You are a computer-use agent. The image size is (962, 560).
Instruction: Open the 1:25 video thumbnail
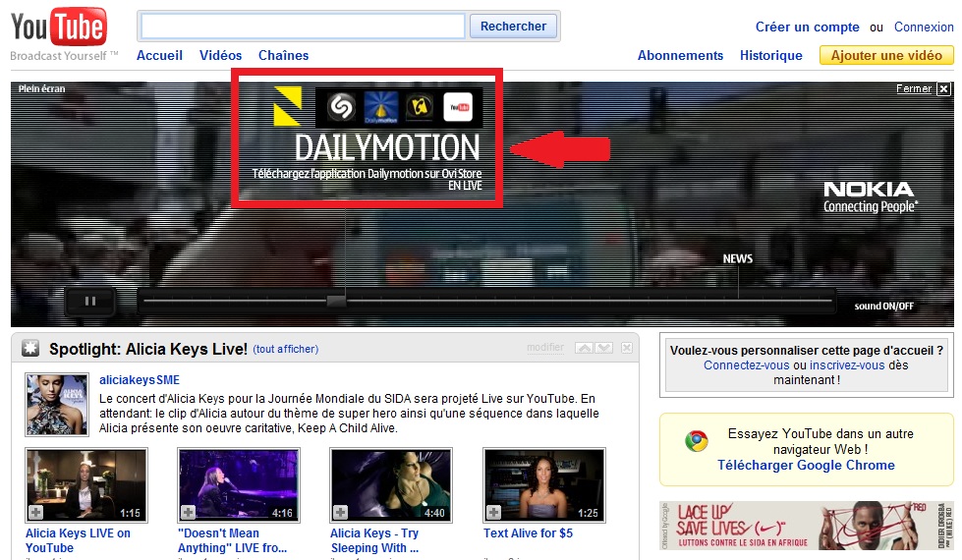pos(544,485)
